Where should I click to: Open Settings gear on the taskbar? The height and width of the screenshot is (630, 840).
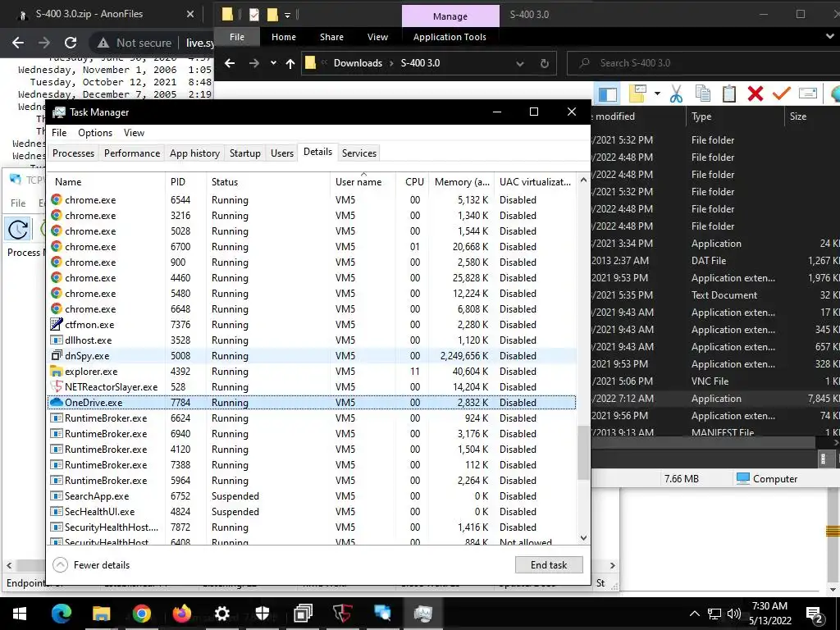(x=221, y=614)
